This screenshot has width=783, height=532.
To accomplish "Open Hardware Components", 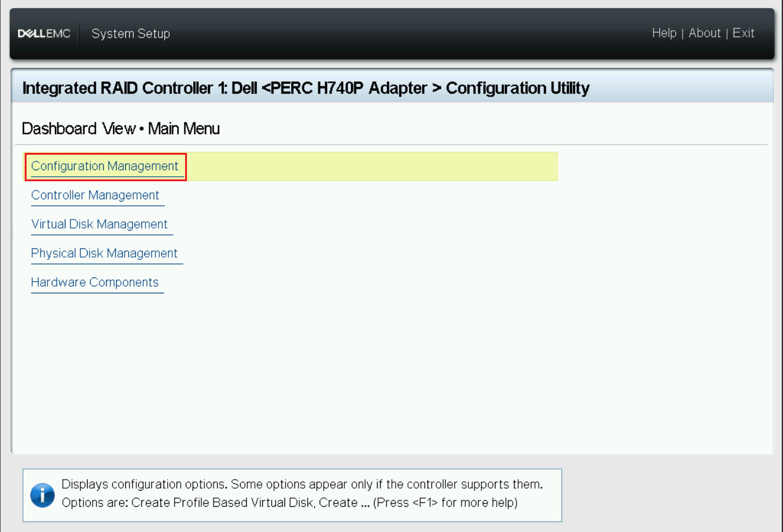I will (95, 282).
